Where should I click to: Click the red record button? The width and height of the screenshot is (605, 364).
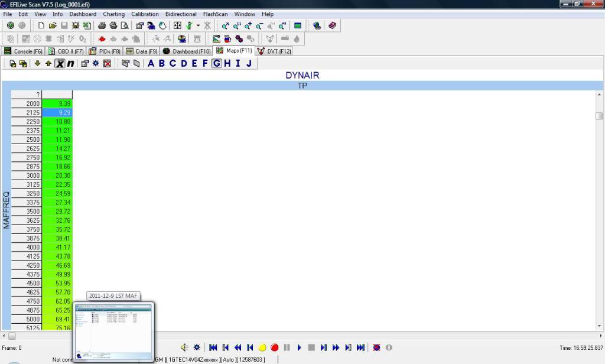[274, 347]
